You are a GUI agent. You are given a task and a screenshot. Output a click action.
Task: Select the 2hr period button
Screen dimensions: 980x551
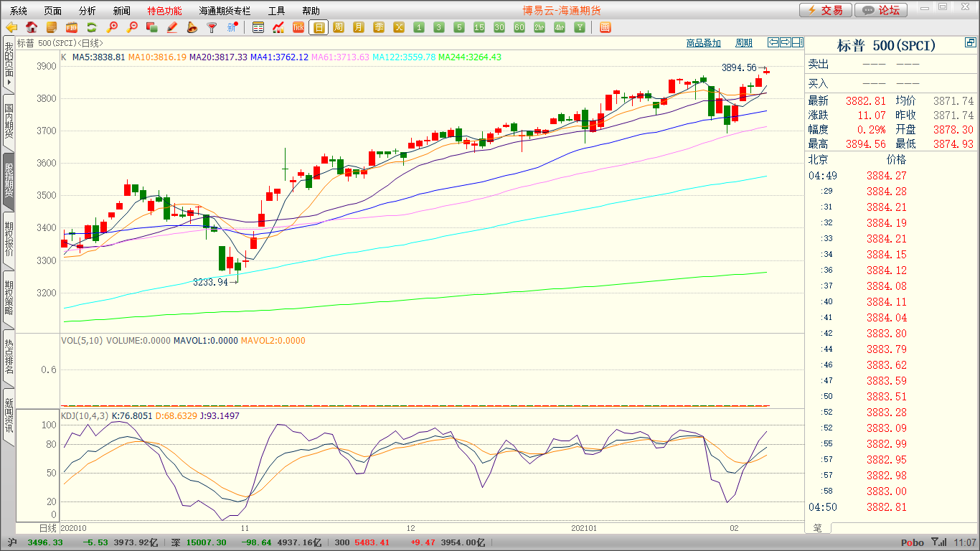tap(540, 27)
